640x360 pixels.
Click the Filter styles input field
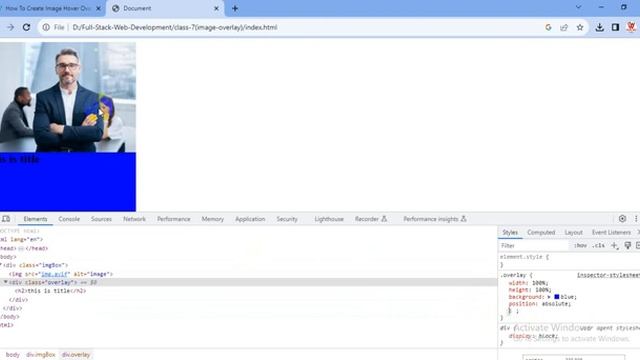534,245
